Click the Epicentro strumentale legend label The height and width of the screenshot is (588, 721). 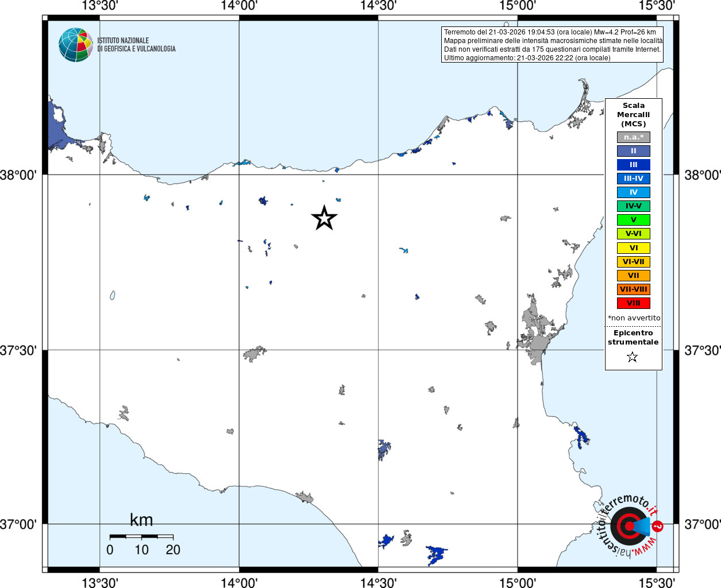click(633, 338)
